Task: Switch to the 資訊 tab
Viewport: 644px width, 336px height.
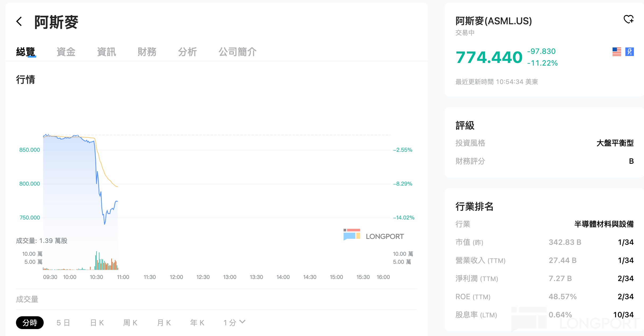Action: tap(107, 52)
